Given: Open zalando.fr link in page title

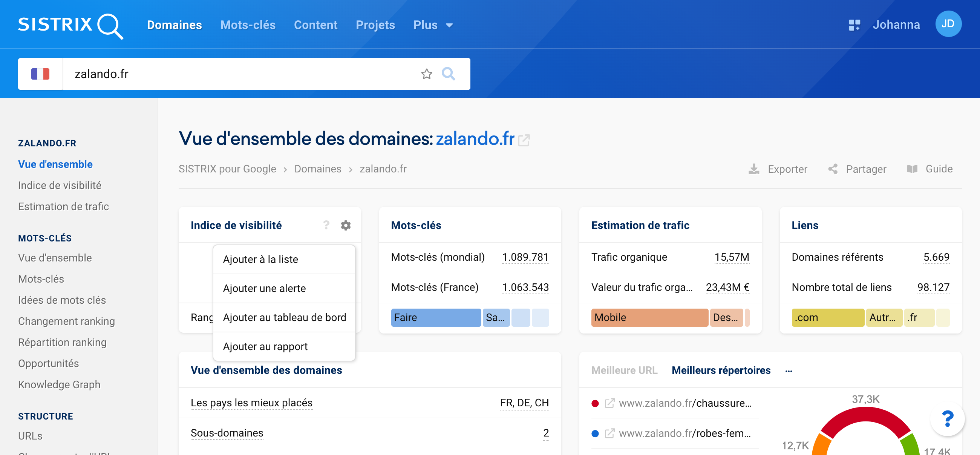Looking at the screenshot, I should pyautogui.click(x=475, y=139).
